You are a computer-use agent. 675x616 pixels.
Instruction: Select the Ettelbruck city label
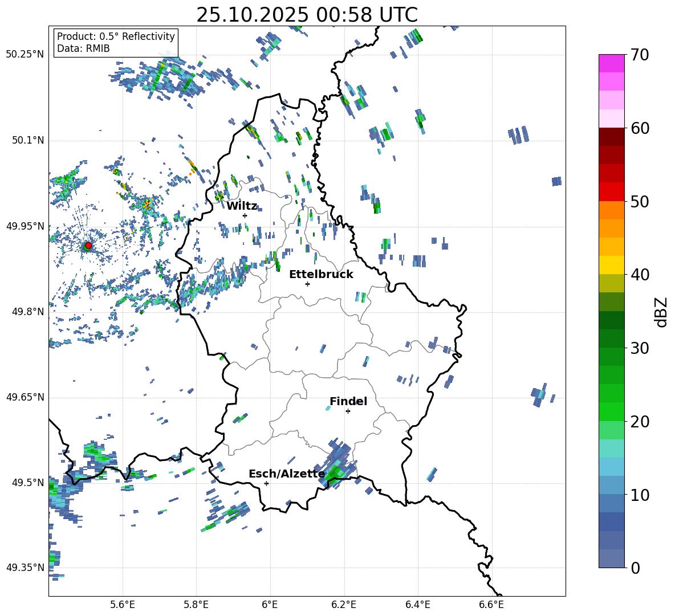pyautogui.click(x=320, y=274)
